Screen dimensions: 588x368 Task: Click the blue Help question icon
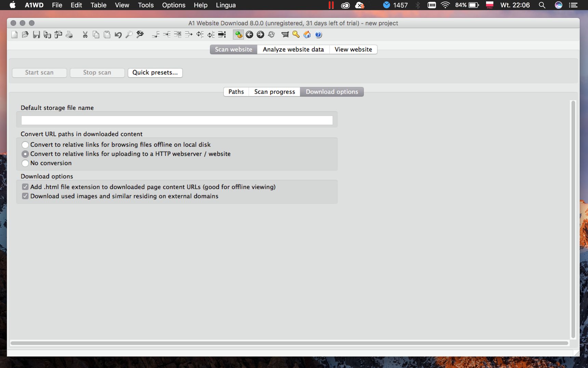click(318, 35)
